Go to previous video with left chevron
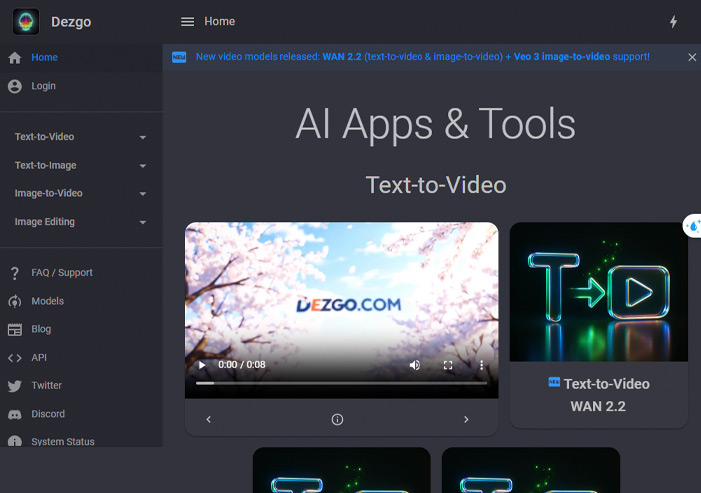Image resolution: width=701 pixels, height=493 pixels. click(208, 419)
